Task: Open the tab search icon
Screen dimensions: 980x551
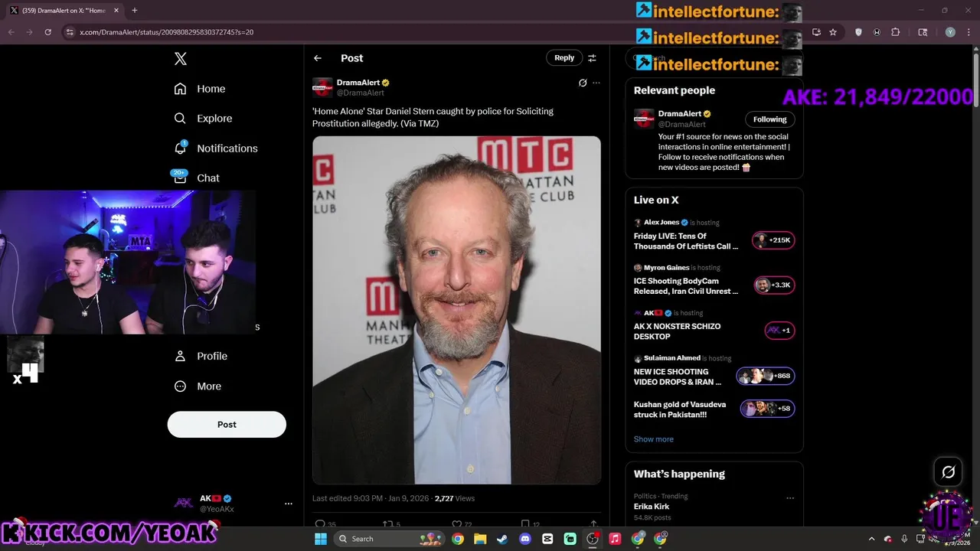Action: pos(923,32)
